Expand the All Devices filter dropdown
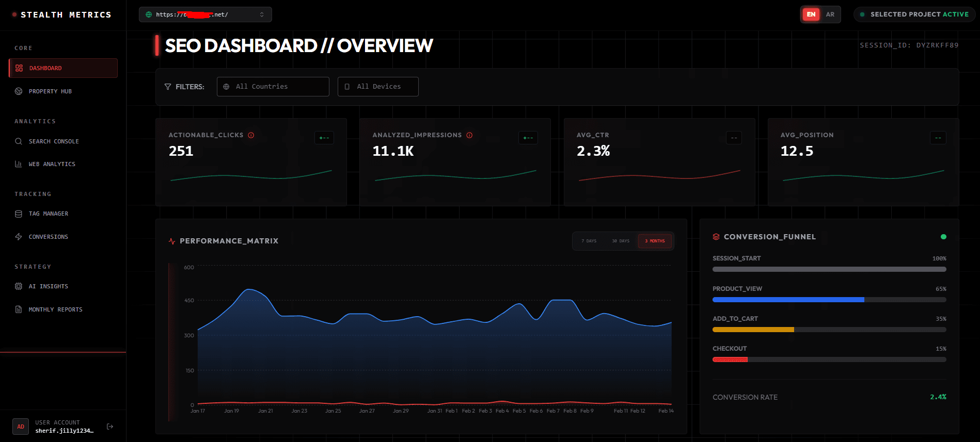Screen dimensions: 980x442 [x=378, y=87]
